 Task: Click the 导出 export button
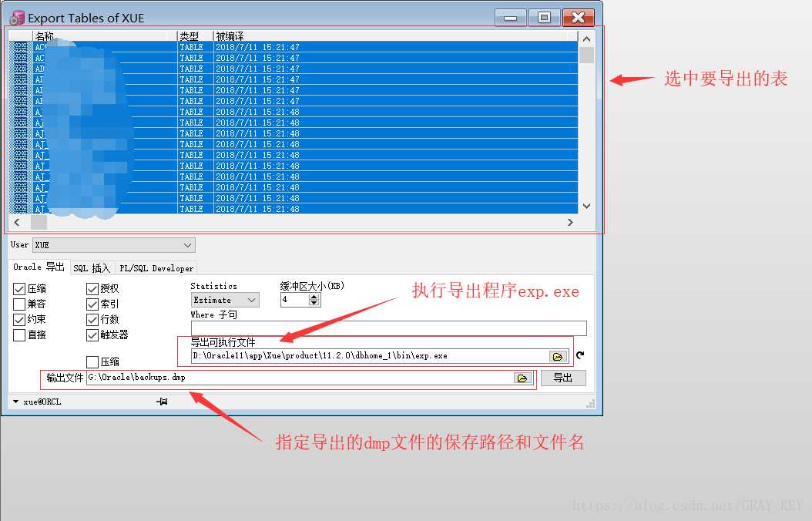(563, 378)
